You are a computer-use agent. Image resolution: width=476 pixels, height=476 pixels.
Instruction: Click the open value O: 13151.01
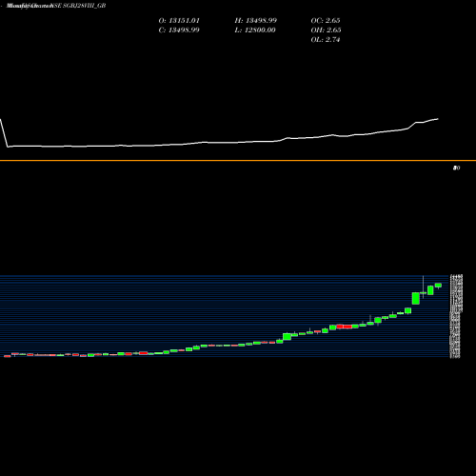click(x=179, y=21)
